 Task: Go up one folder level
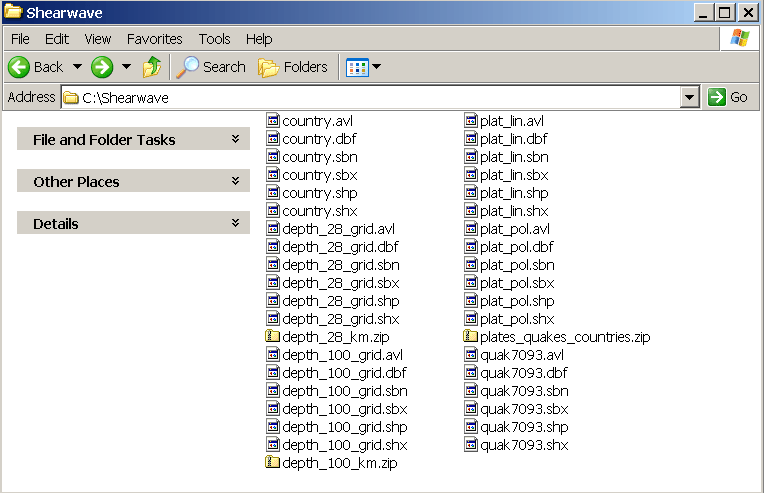pyautogui.click(x=152, y=67)
